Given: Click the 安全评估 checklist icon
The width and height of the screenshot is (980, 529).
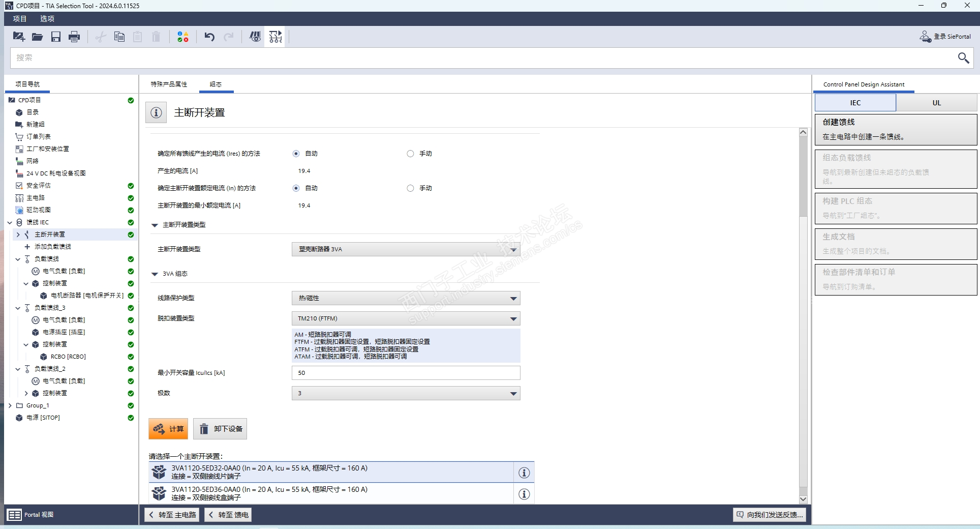Looking at the screenshot, I should tap(19, 186).
